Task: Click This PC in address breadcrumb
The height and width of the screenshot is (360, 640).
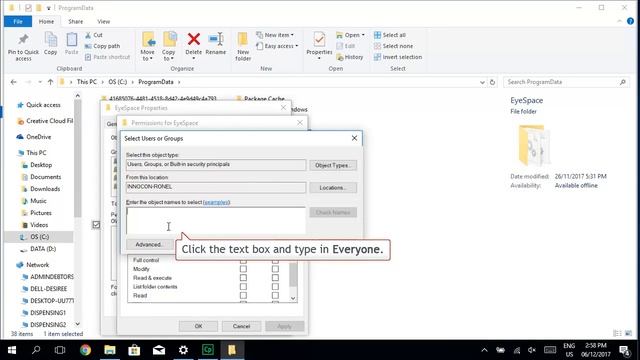Action: click(87, 82)
